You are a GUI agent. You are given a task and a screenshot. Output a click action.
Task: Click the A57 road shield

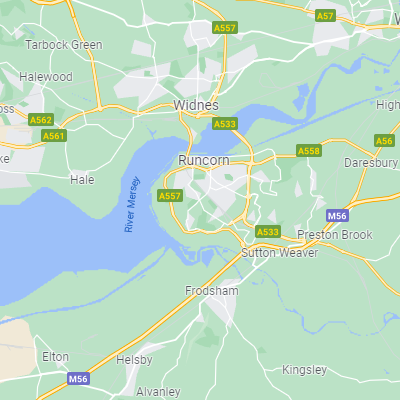coord(325,16)
